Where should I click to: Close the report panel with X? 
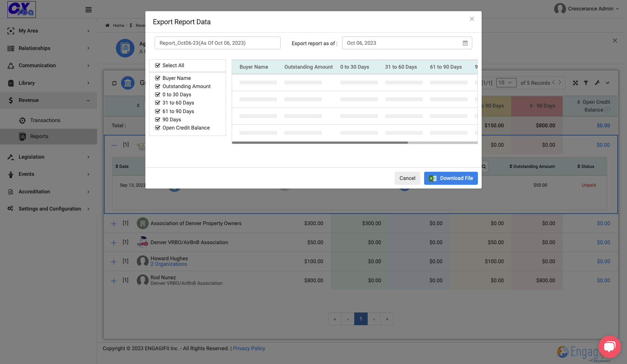pos(615,41)
